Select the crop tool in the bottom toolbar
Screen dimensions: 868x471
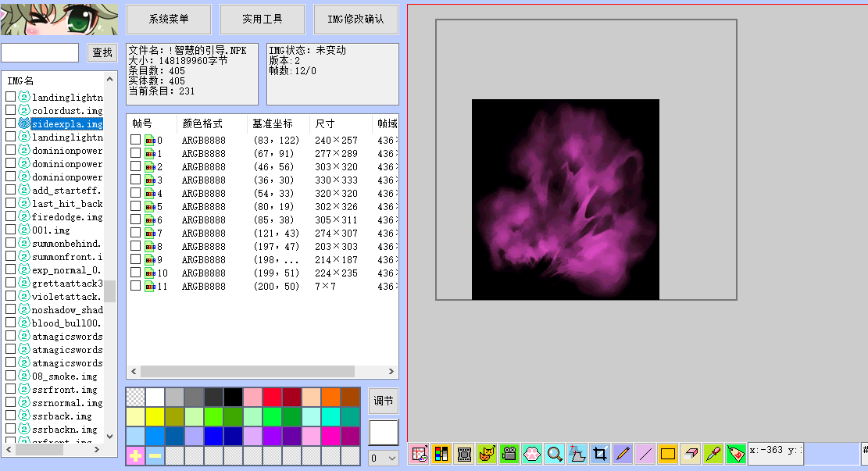click(x=600, y=453)
